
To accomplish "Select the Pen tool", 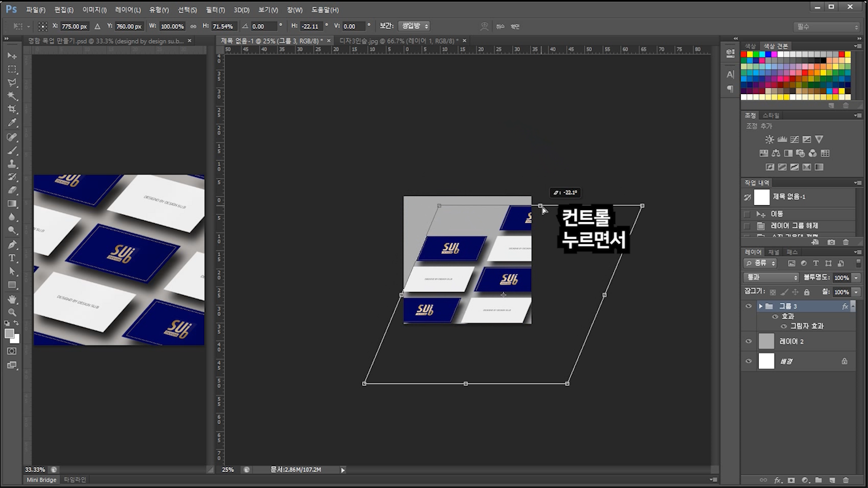I will tap(12, 245).
